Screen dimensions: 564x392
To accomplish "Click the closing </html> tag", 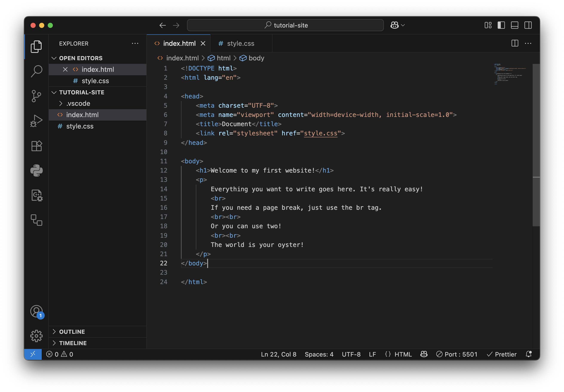I will 194,282.
